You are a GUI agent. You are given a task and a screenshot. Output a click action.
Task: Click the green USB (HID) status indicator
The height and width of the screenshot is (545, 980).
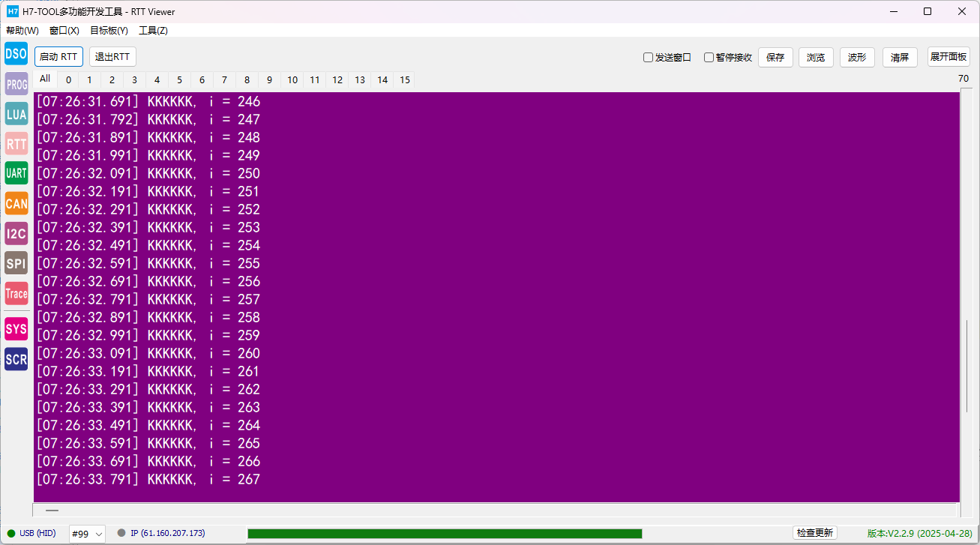[11, 533]
